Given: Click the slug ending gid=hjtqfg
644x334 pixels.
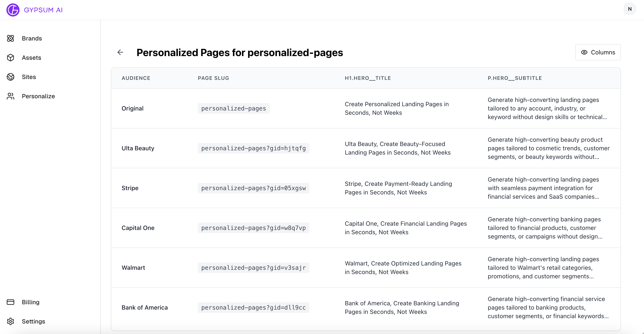Looking at the screenshot, I should (x=253, y=148).
